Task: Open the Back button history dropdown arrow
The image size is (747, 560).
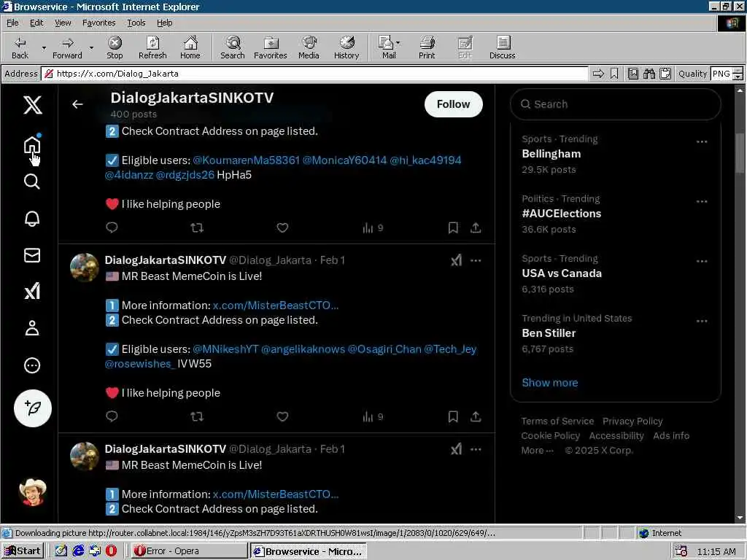Action: [44, 47]
